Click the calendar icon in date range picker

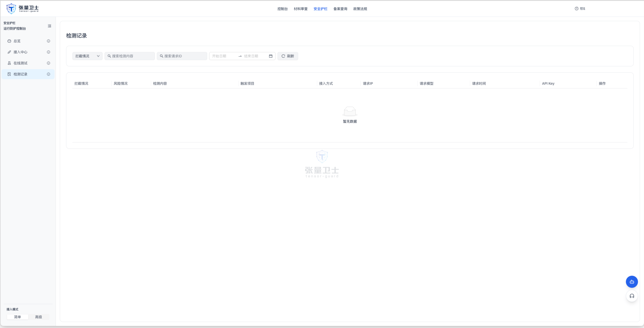[270, 56]
